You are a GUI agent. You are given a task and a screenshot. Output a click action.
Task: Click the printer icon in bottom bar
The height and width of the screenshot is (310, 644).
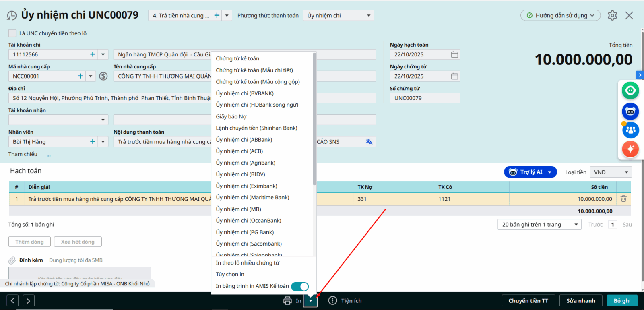tap(287, 301)
